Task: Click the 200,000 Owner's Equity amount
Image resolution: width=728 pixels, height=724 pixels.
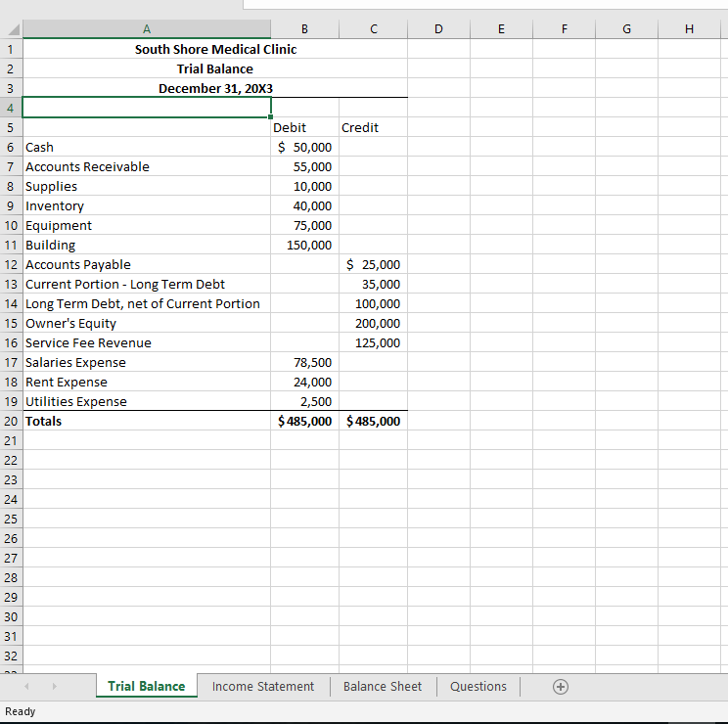Action: coord(373,323)
